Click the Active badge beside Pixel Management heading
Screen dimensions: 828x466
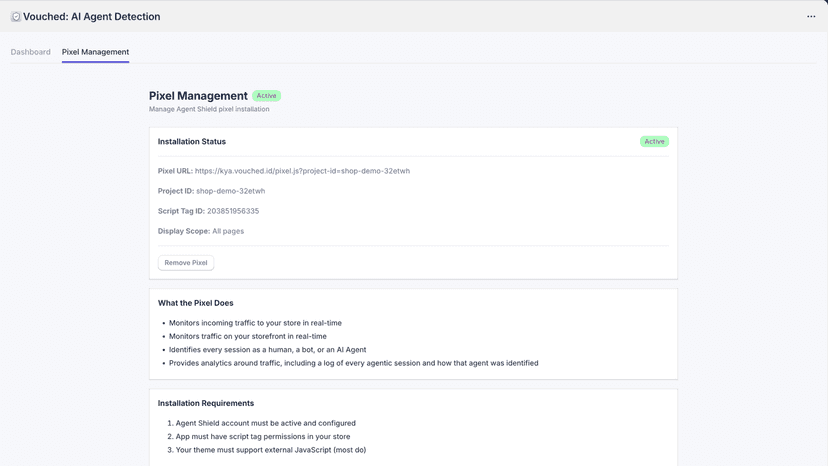coord(266,96)
